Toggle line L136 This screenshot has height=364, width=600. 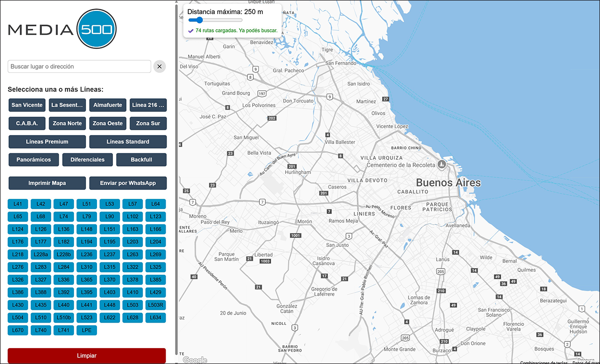pos(64,229)
